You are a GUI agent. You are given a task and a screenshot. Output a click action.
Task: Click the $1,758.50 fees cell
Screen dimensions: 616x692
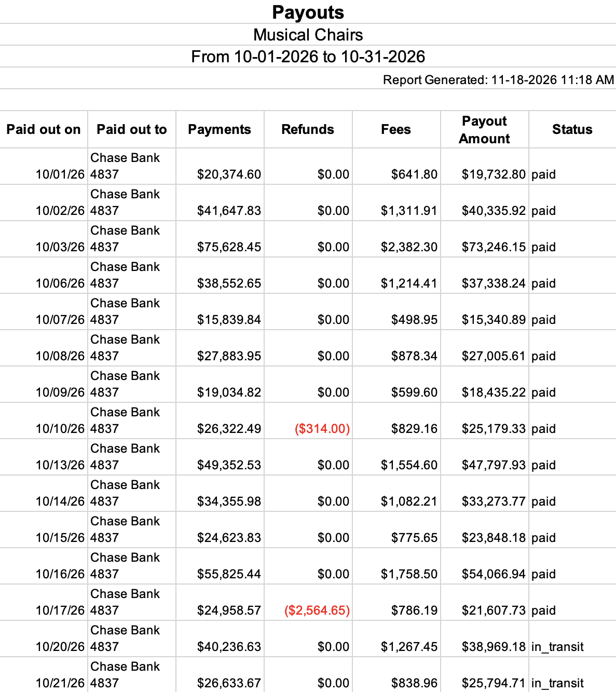click(x=396, y=566)
